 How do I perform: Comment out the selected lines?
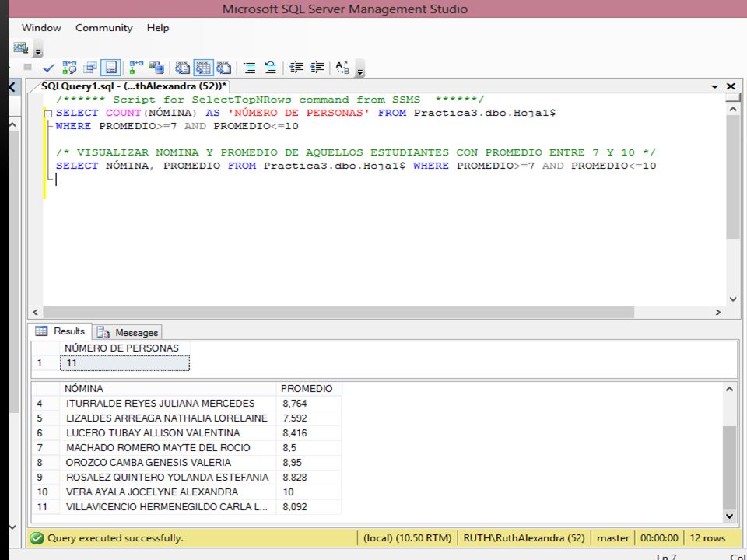click(x=250, y=68)
